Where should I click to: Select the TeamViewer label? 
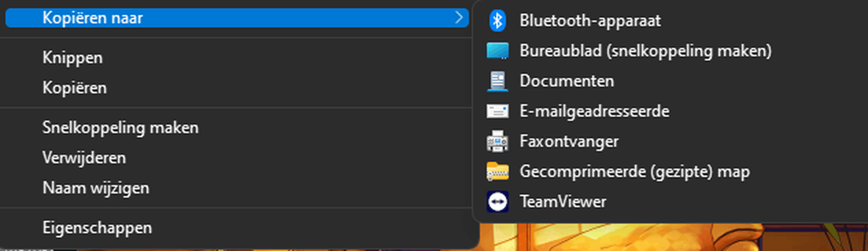click(x=563, y=201)
